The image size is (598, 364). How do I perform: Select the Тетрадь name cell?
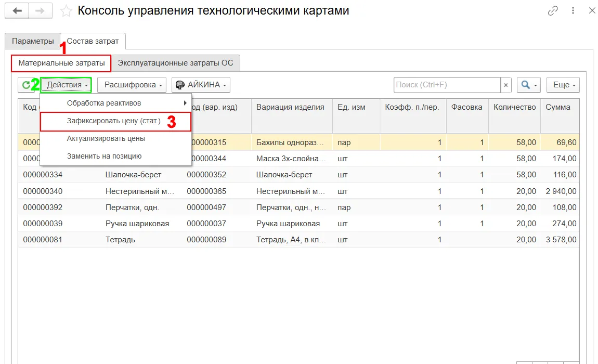coord(141,240)
